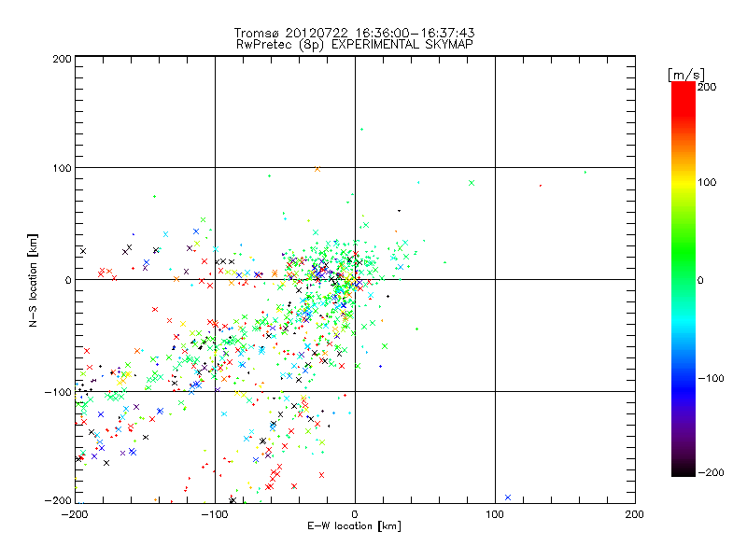
Task: Click the x-axis tick label '-200'
Action: pyautogui.click(x=75, y=514)
